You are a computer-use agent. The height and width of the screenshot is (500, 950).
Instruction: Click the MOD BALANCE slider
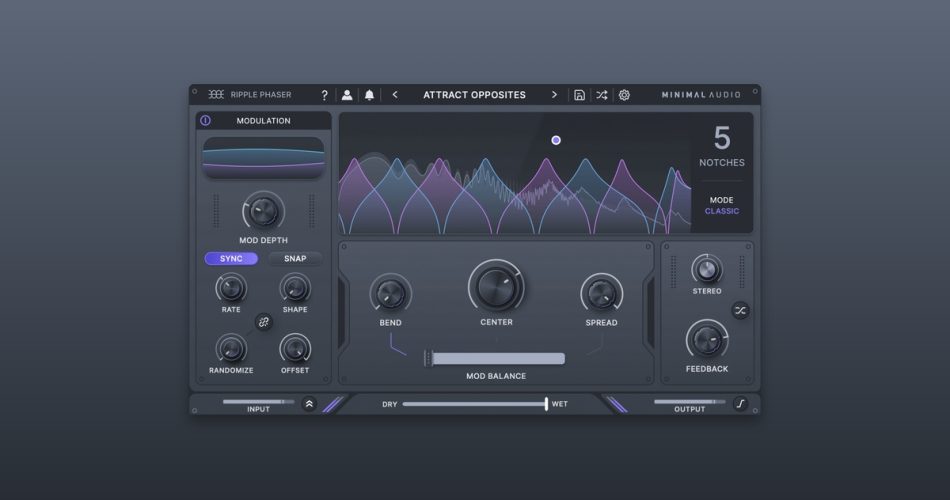494,359
